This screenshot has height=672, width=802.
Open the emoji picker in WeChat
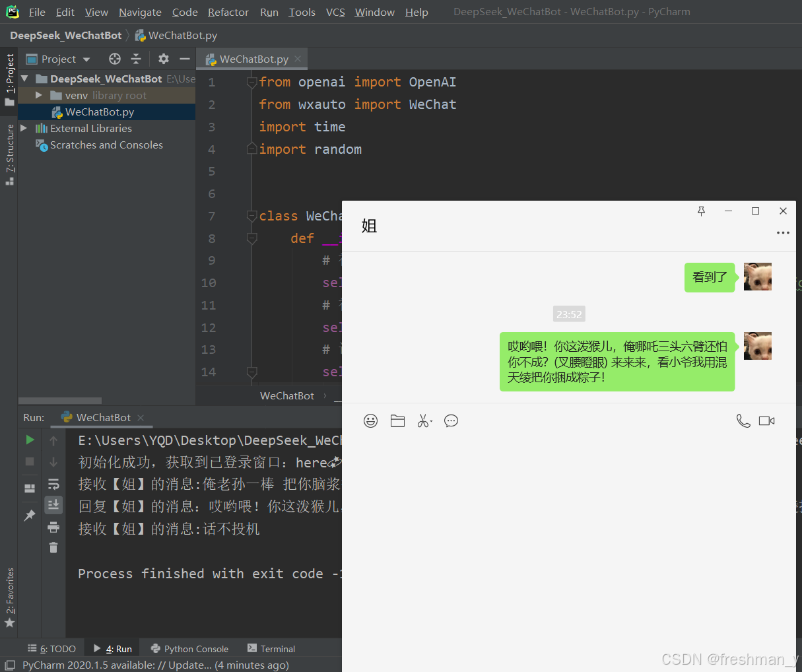pyautogui.click(x=371, y=420)
